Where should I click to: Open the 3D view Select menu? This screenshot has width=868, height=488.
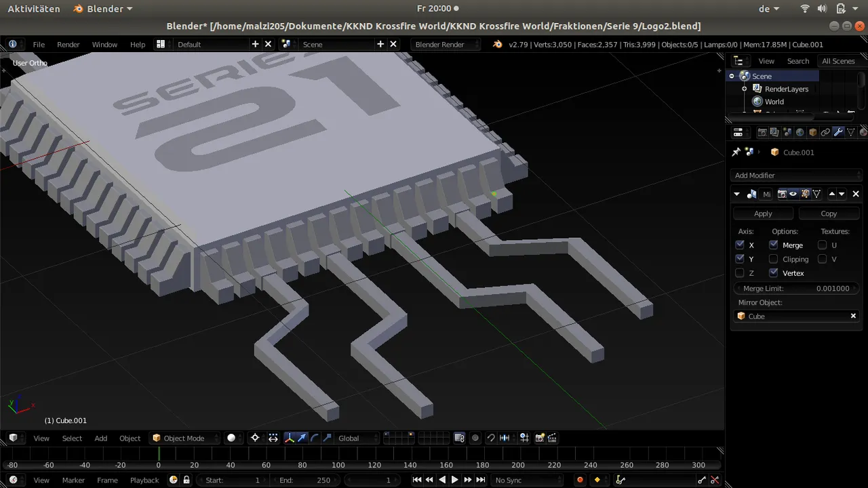(x=72, y=438)
